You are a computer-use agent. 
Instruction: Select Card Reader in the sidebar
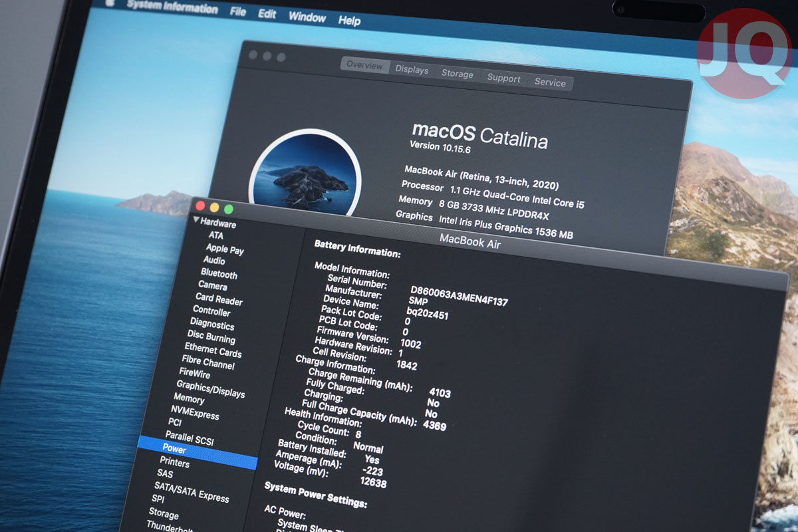[219, 299]
